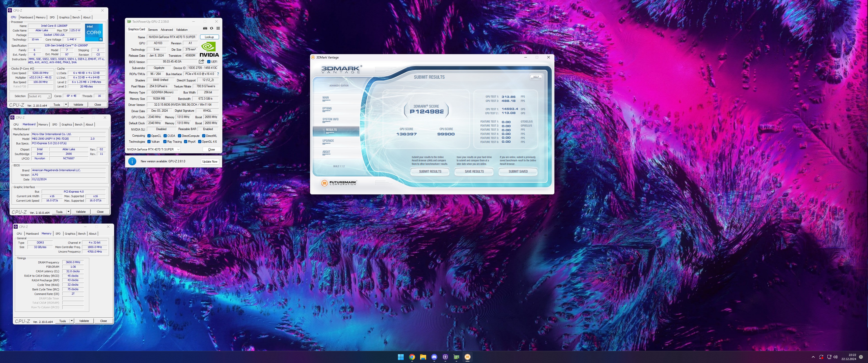This screenshot has height=363, width=868.
Task: Click the Intel Core i5 logo in CPU-Z
Action: coord(94,33)
